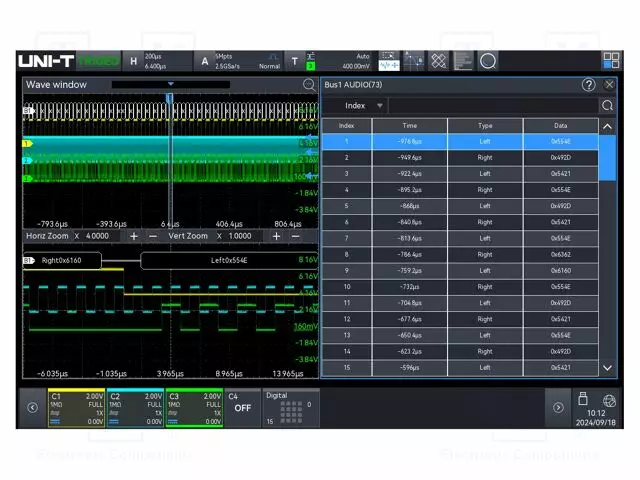640x480 pixels.
Task: Expand the Wave window dropdown arrow
Action: [171, 85]
